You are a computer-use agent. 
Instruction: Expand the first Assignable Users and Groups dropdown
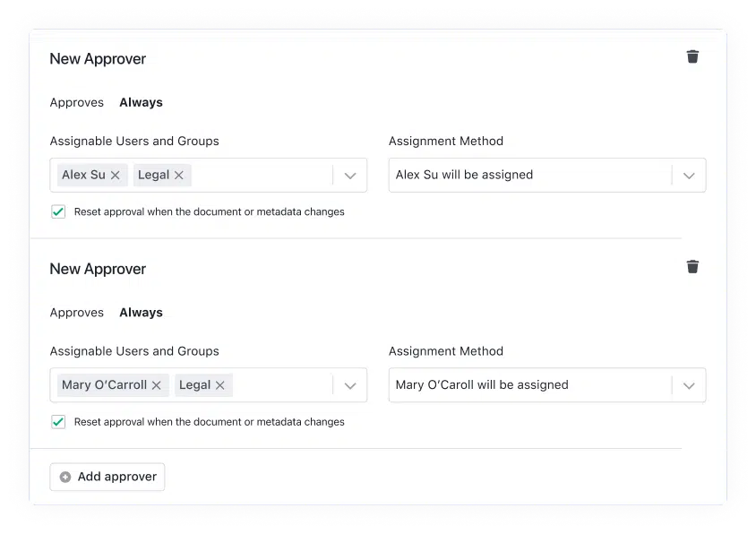(349, 175)
